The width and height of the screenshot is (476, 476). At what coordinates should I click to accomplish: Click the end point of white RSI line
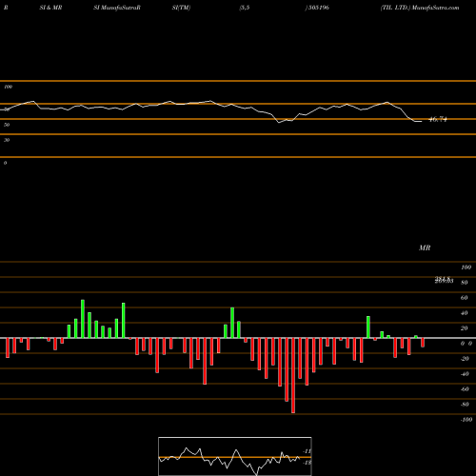coord(422,121)
